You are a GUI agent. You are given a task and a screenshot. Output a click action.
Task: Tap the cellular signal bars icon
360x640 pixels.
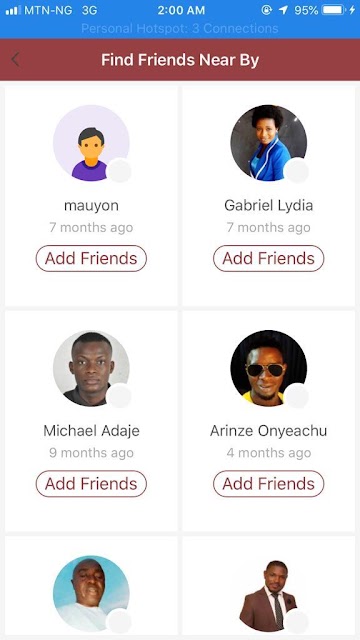coord(13,10)
